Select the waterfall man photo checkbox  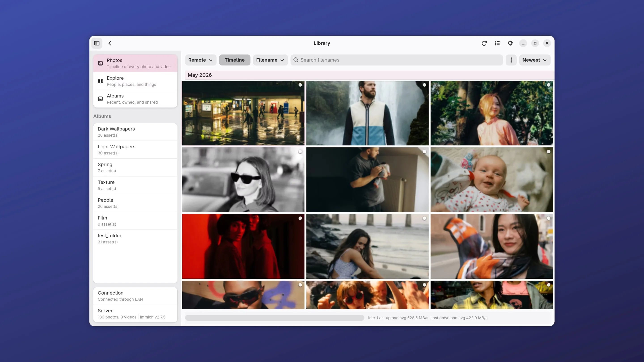(424, 85)
